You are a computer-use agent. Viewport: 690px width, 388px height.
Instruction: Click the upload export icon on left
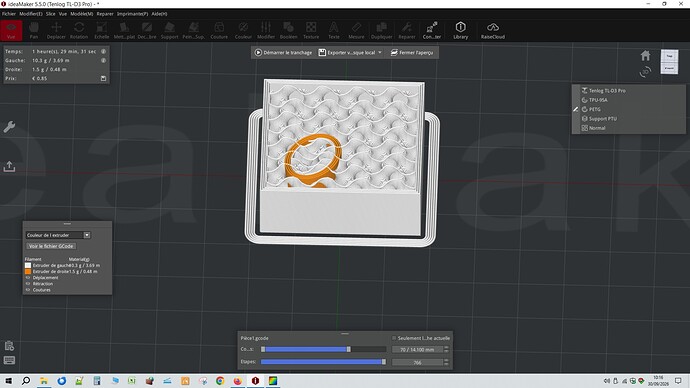[x=9, y=166]
